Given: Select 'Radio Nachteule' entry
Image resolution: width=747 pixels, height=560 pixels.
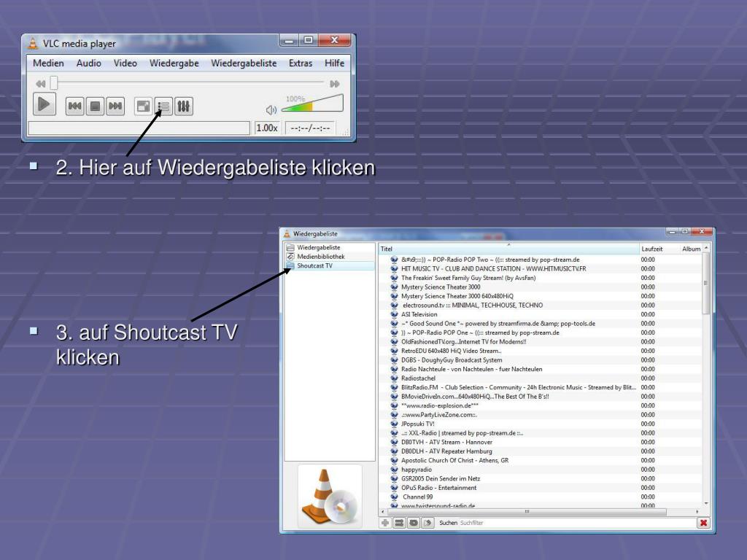Looking at the screenshot, I should 472,369.
